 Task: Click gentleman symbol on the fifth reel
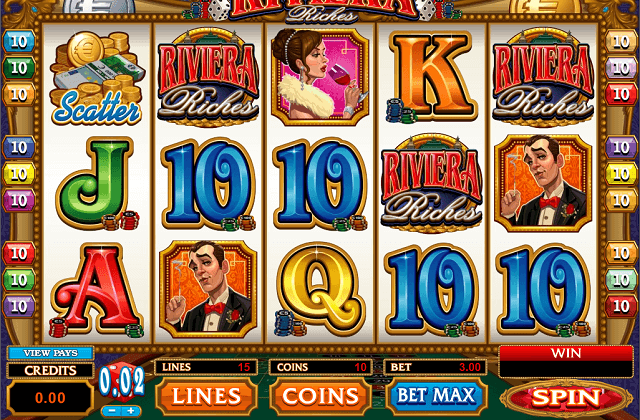coord(543,184)
